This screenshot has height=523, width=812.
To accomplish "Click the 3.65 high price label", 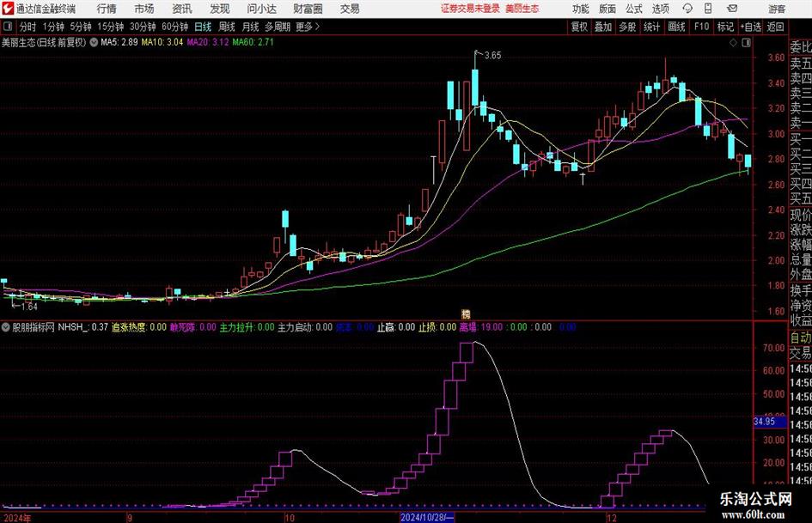I will pyautogui.click(x=493, y=56).
